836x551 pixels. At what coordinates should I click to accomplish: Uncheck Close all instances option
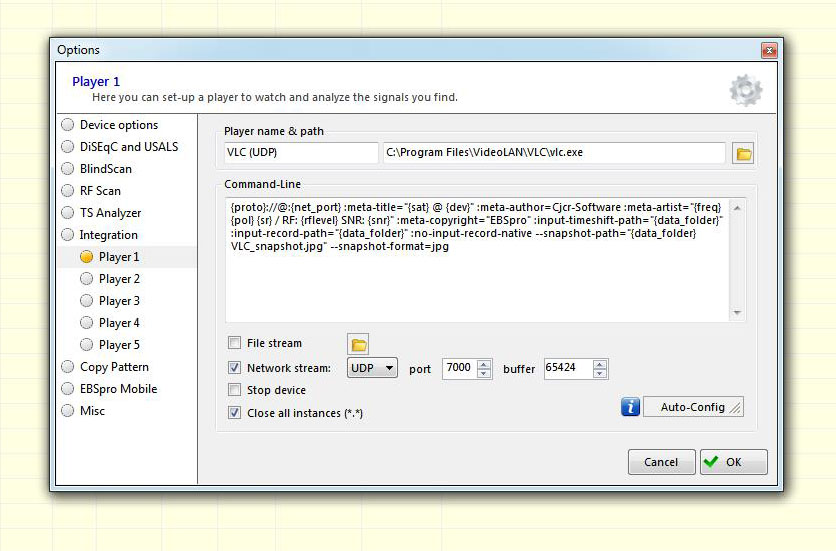pyautogui.click(x=234, y=412)
